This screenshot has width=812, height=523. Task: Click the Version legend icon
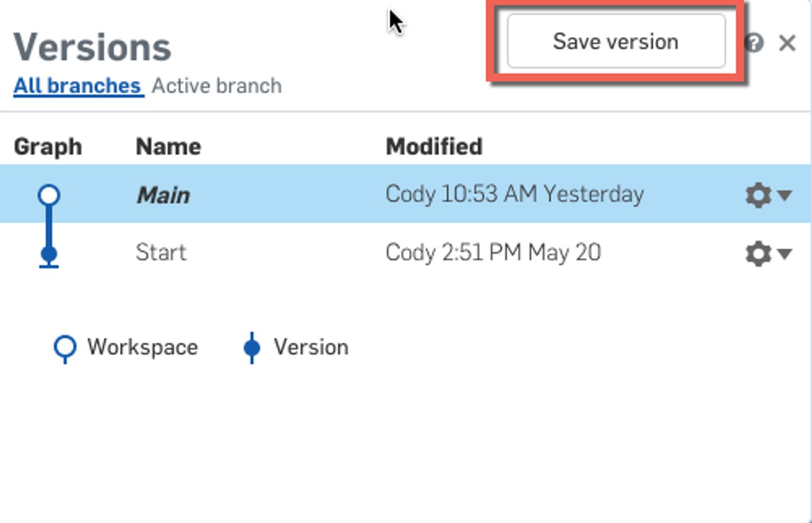252,348
